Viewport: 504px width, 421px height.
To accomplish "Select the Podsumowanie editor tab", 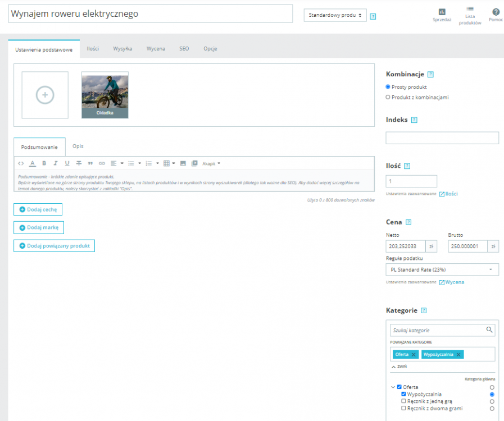I will [x=39, y=147].
